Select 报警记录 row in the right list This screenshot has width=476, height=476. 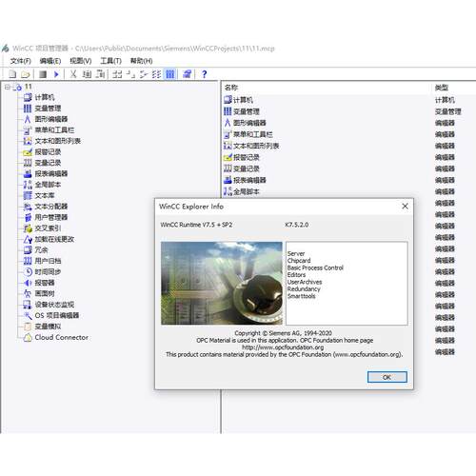click(247, 157)
